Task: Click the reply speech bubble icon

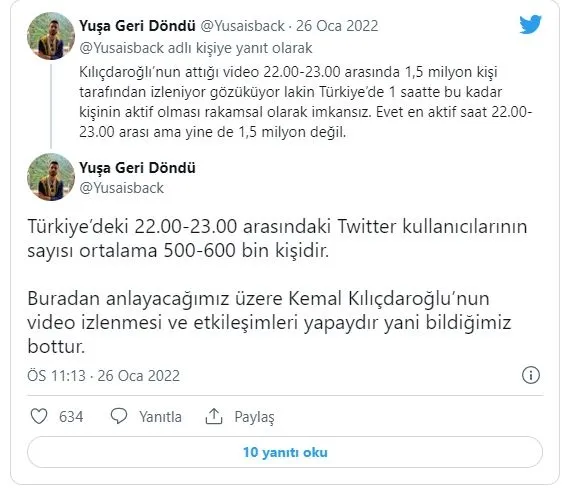Action: pos(119,416)
